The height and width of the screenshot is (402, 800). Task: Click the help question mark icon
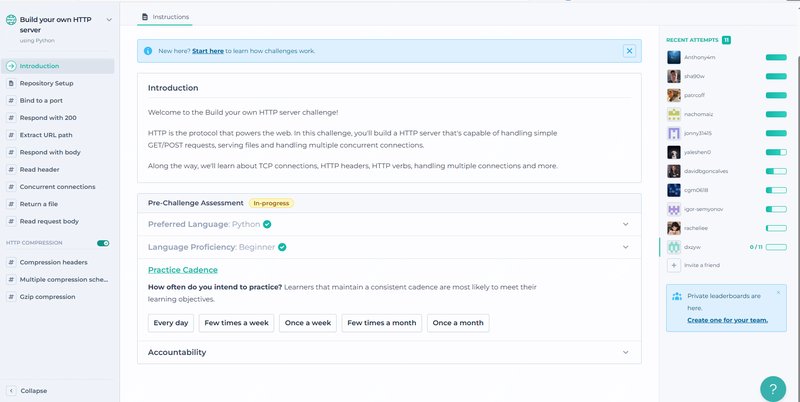click(x=773, y=388)
